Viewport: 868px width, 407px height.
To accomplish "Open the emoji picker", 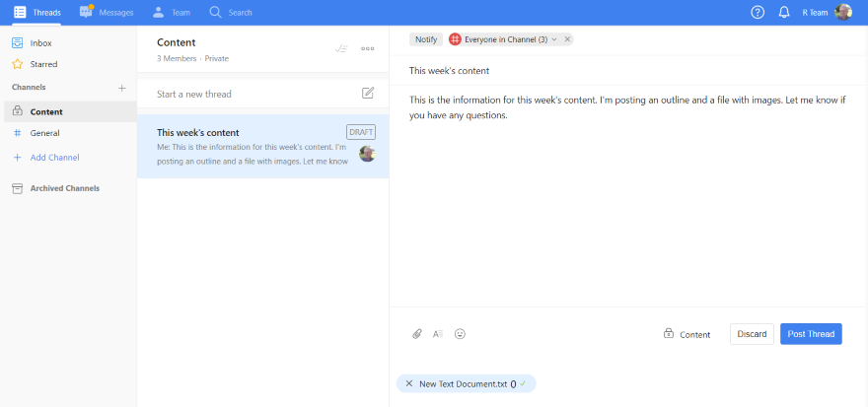I will 460,334.
